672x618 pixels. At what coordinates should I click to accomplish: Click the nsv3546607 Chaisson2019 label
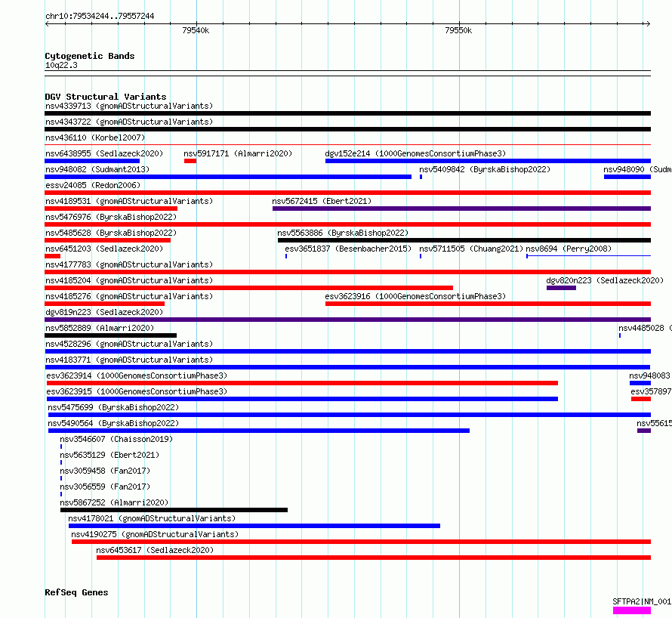[x=116, y=439]
